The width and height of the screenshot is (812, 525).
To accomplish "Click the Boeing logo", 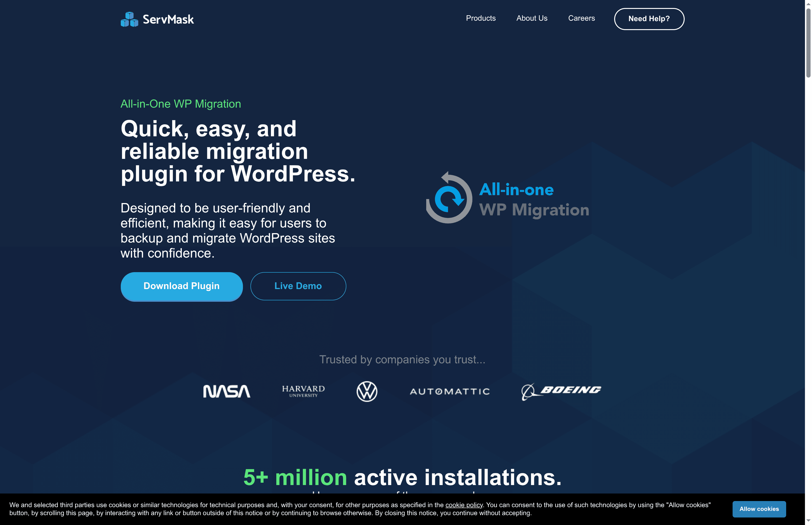I will pyautogui.click(x=561, y=391).
